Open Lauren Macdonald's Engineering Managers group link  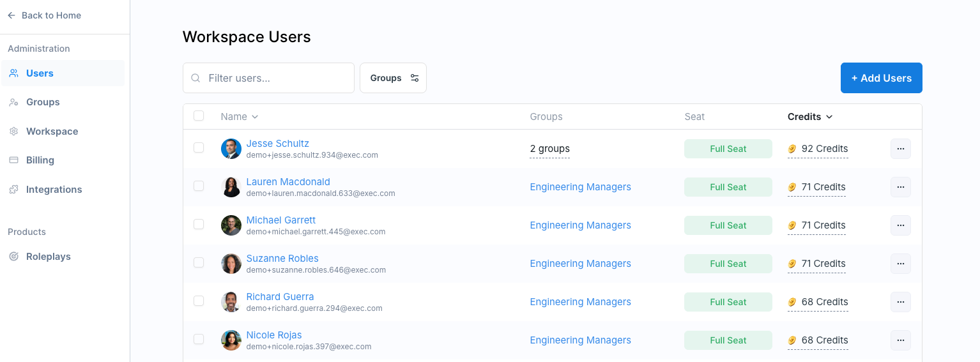(x=580, y=187)
